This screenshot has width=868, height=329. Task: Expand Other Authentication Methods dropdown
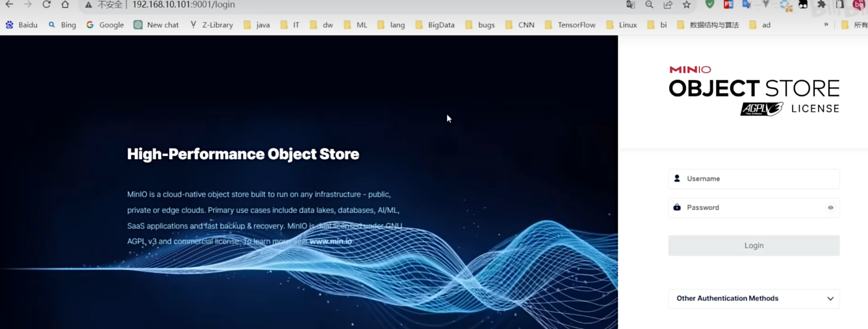754,298
